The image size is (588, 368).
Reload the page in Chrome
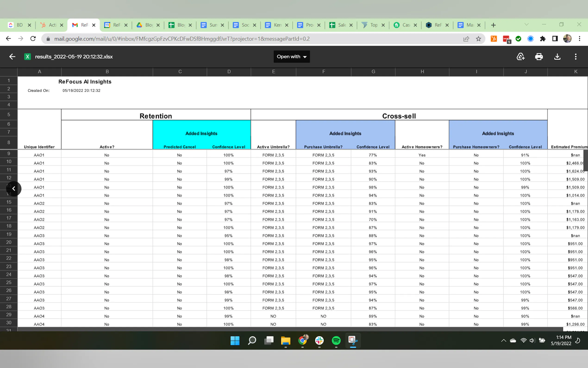click(x=33, y=39)
